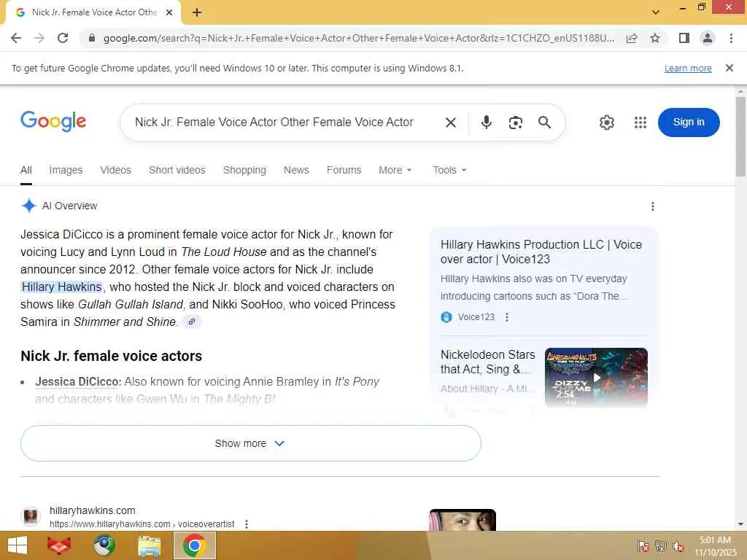This screenshot has height=560, width=747.
Task: Click scrollbar down arrow
Action: (x=740, y=524)
